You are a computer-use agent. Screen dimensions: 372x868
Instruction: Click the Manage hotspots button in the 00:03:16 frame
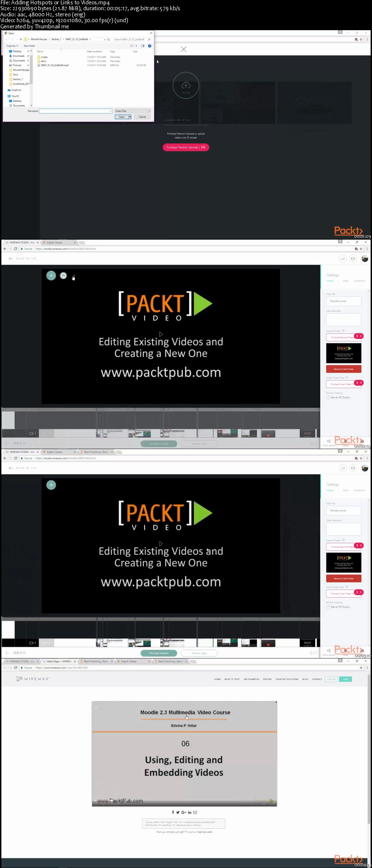pos(159,653)
